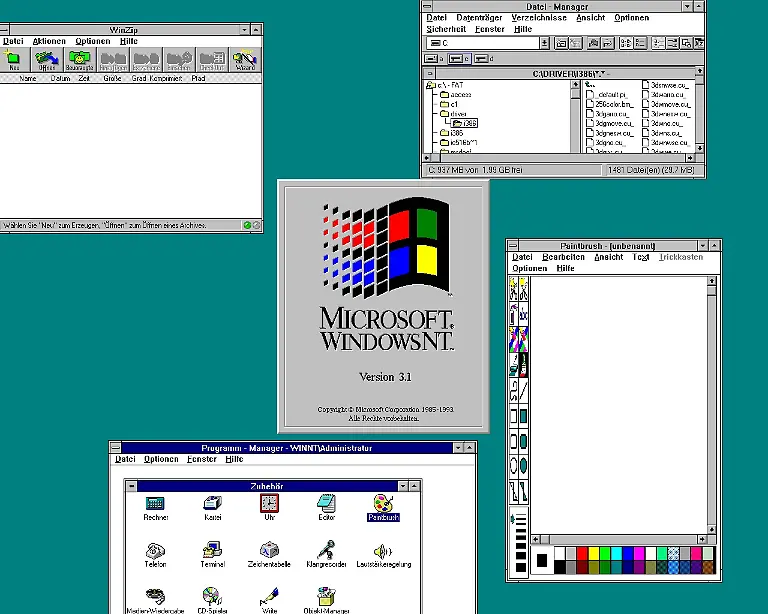Open the Rechner icon in Zubehör
This screenshot has height=614, width=768.
(x=156, y=508)
